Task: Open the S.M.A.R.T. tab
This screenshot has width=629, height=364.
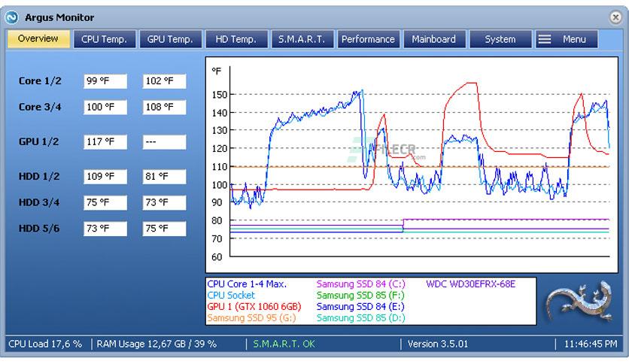Action: [302, 39]
